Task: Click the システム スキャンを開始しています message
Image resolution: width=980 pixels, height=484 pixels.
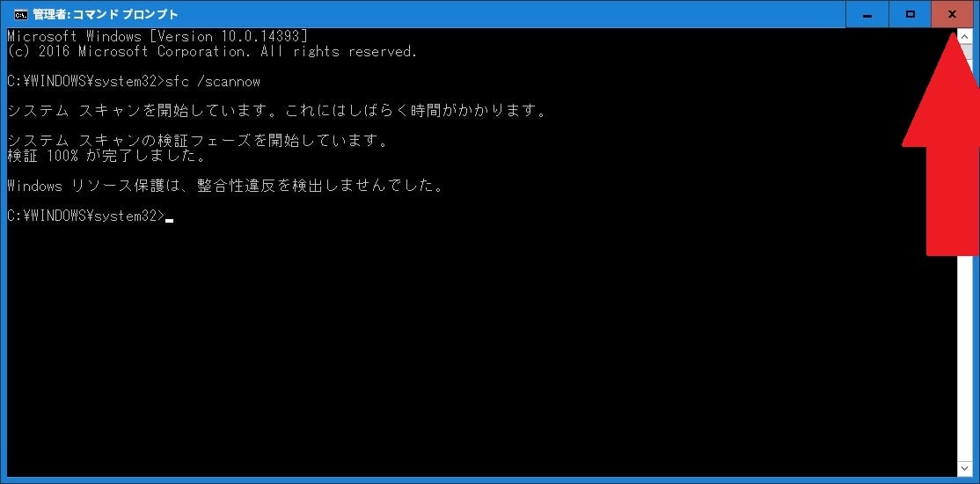Action: click(277, 111)
